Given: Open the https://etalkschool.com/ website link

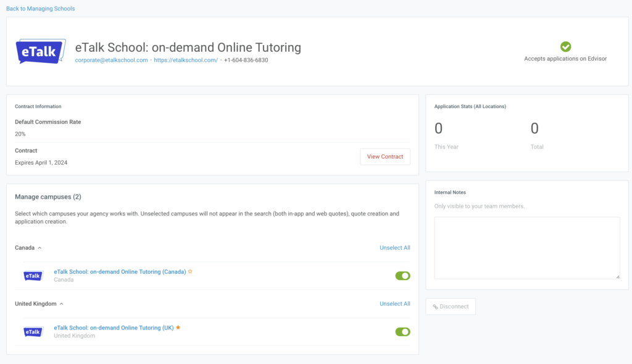Looking at the screenshot, I should pyautogui.click(x=186, y=60).
